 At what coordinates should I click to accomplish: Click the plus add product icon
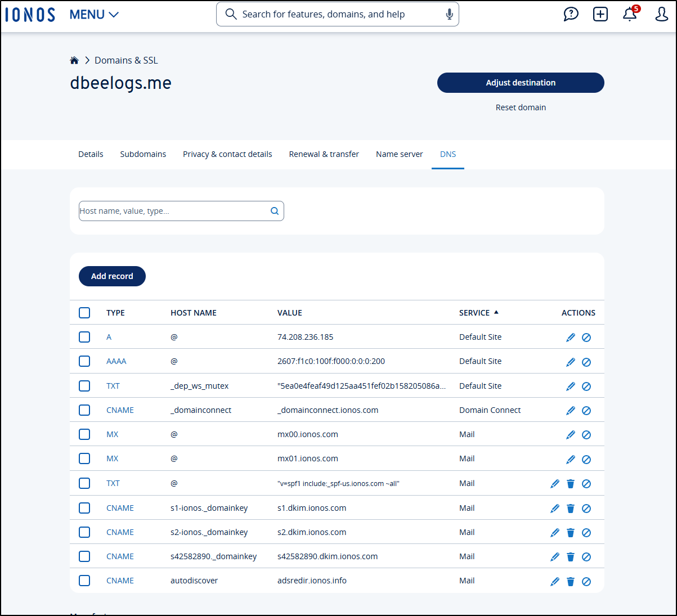600,14
